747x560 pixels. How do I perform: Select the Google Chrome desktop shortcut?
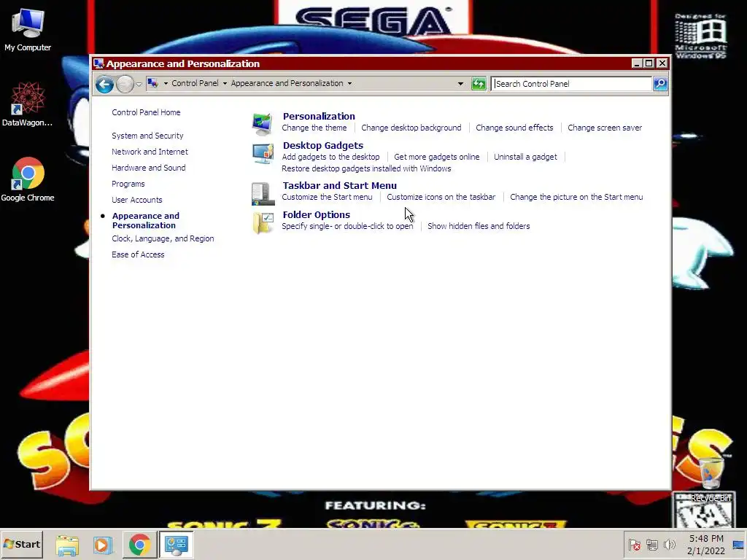pos(28,179)
